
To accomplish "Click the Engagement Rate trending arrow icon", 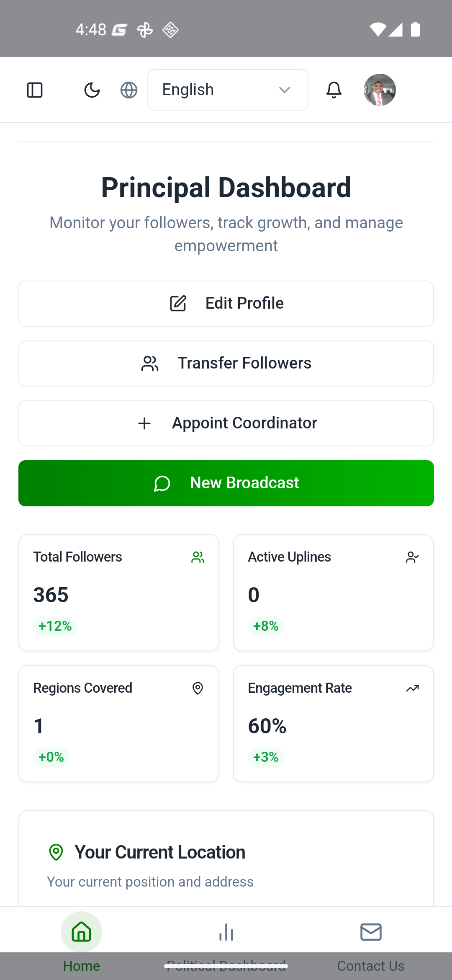I will pos(412,688).
